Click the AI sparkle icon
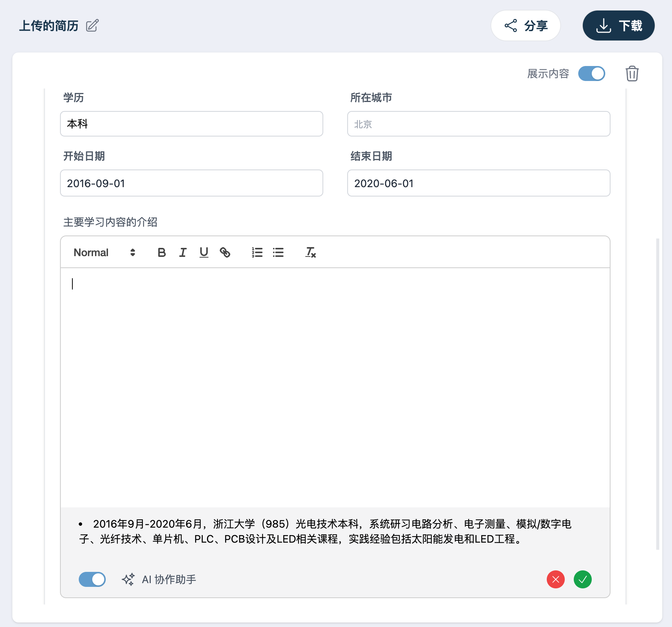This screenshot has height=627, width=672. pyautogui.click(x=128, y=579)
